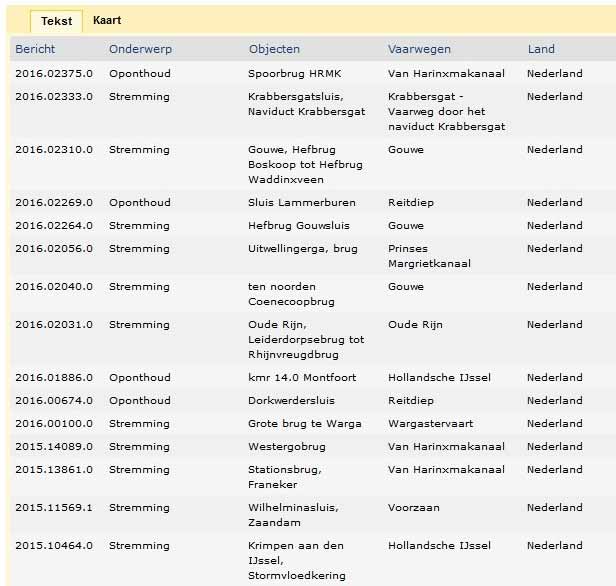Sort by the Land column header
The width and height of the screenshot is (616, 586).
[541, 49]
